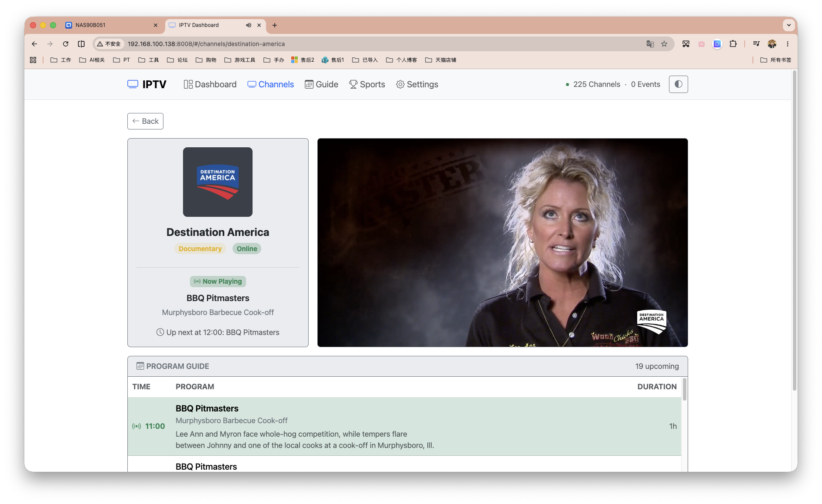Click the browser profile avatar

(772, 44)
